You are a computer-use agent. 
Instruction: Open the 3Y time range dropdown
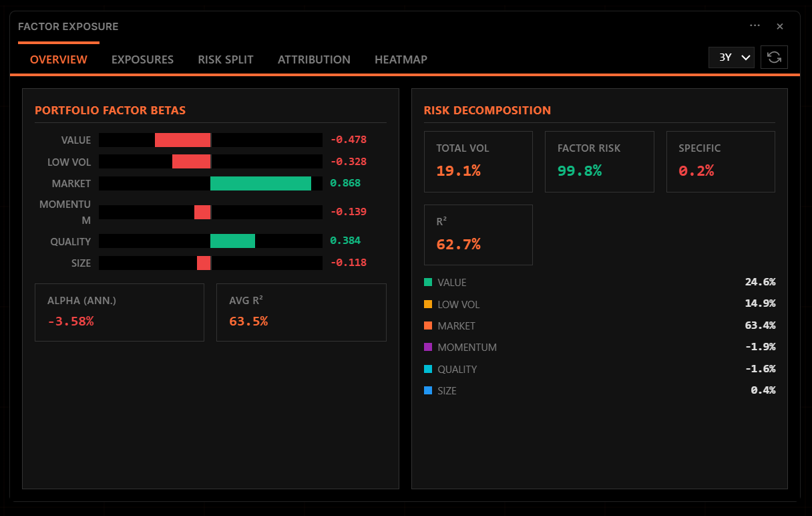731,57
